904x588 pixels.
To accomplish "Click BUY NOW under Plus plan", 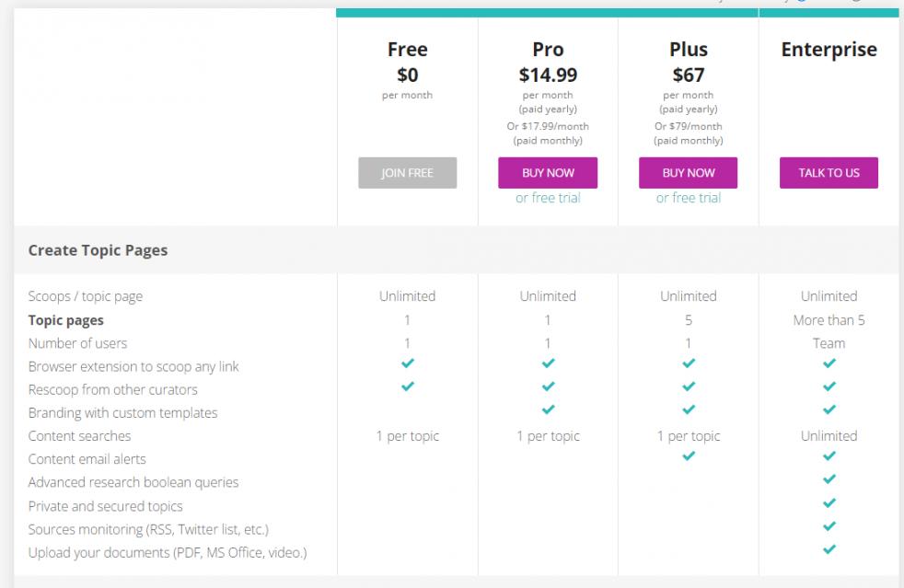I will 688,173.
